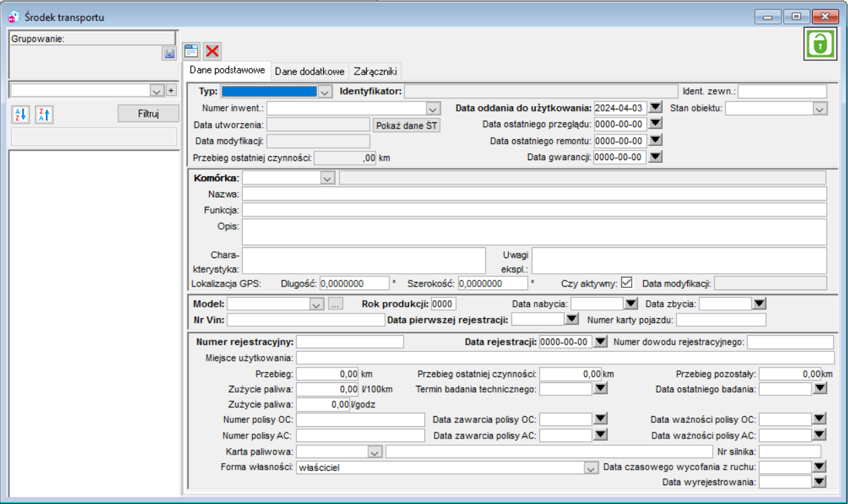This screenshot has height=504, width=848.
Task: Open calendar picker for Data rejestracji
Action: point(601,342)
